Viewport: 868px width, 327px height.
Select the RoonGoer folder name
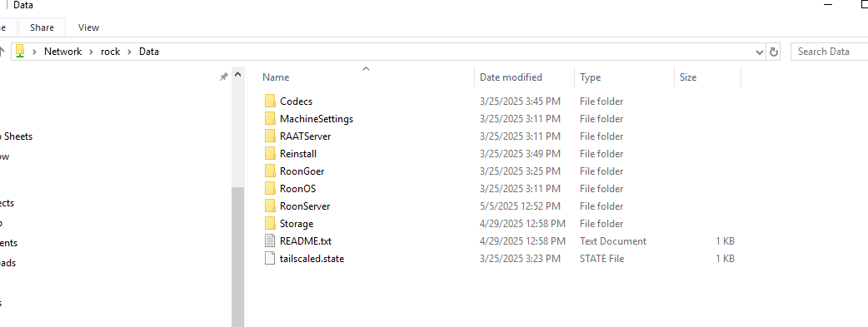coord(302,171)
